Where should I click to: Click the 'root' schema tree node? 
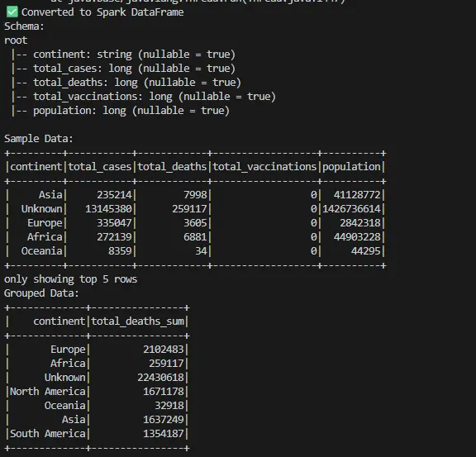tap(16, 40)
